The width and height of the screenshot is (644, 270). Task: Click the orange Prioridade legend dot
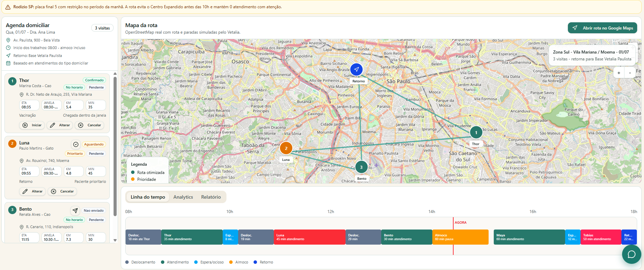click(133, 179)
